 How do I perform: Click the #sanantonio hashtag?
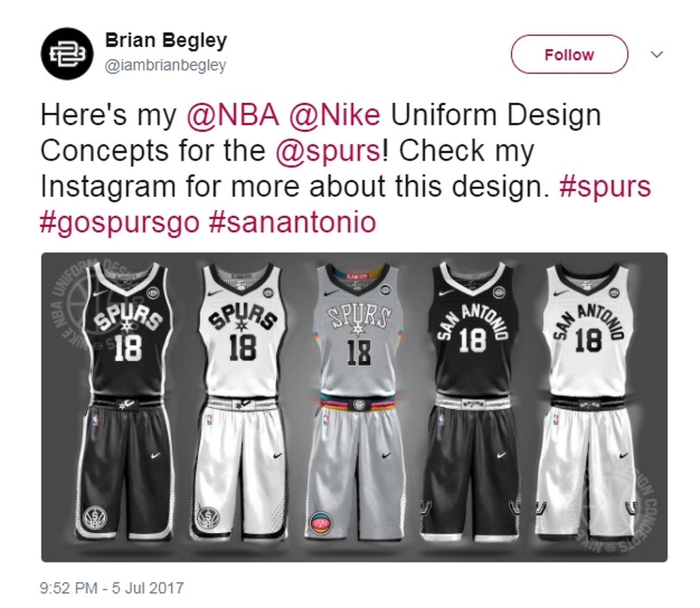tap(292, 222)
